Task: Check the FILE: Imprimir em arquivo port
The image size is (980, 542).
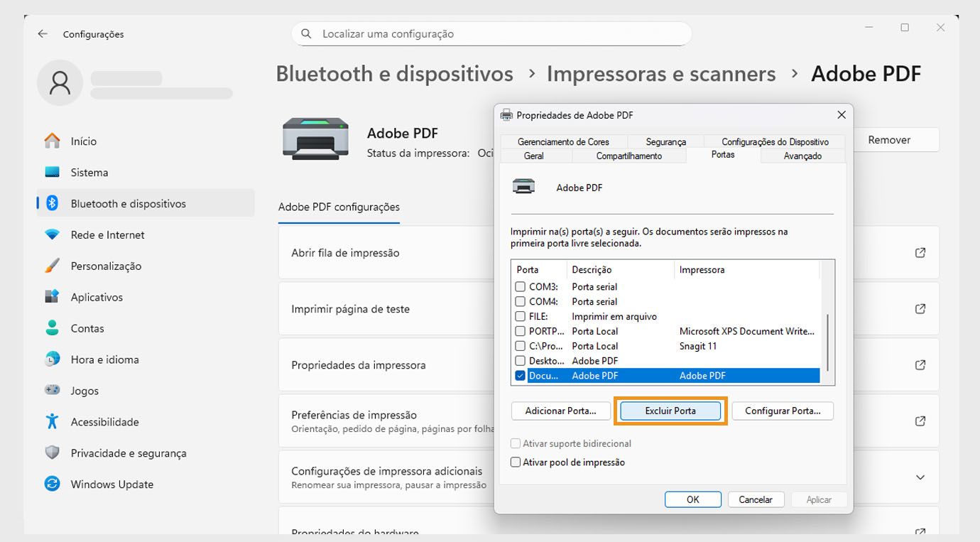Action: click(x=519, y=316)
